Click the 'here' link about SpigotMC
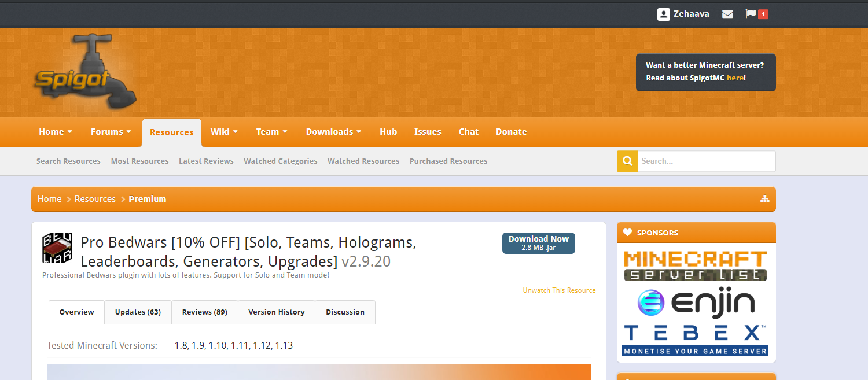The width and height of the screenshot is (868, 380). click(735, 78)
